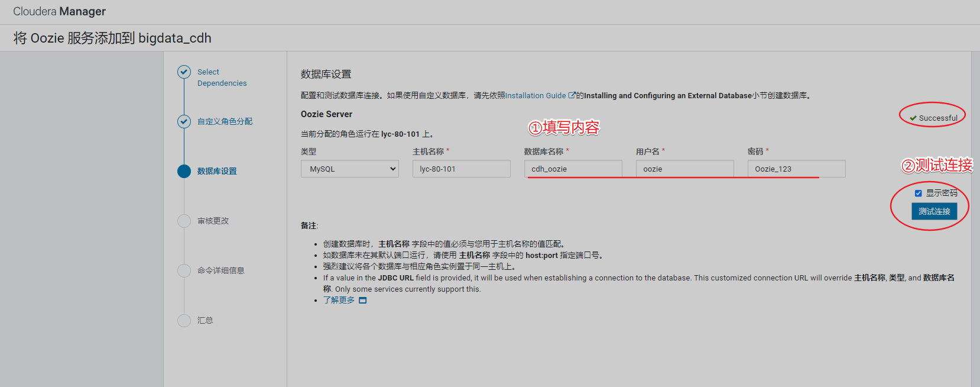
Task: Click the Cloudera Manager logo title
Action: (x=59, y=11)
